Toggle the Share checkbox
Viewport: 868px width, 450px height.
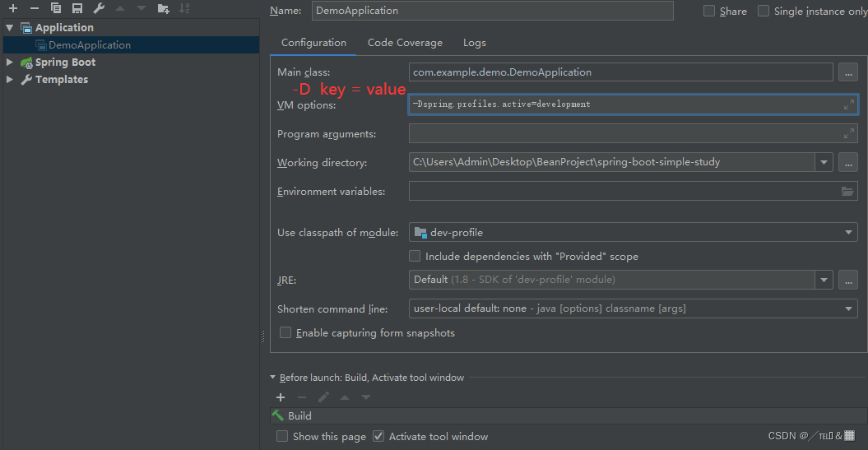pyautogui.click(x=709, y=11)
